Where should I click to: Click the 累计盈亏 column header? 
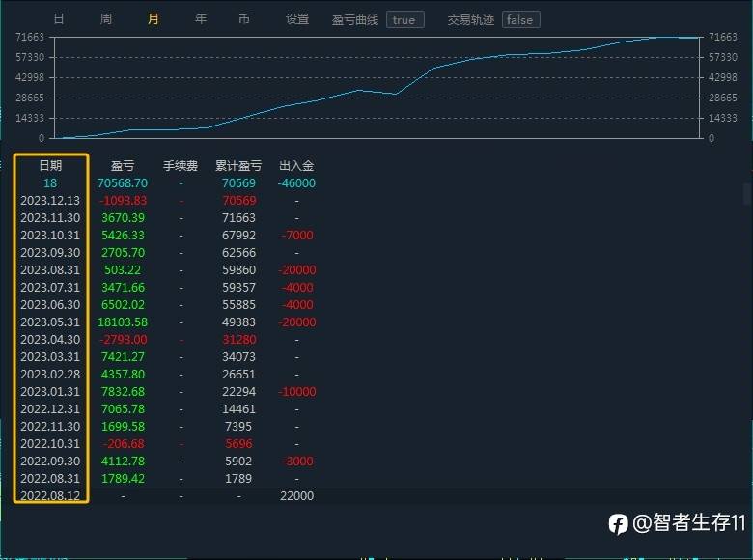(238, 166)
